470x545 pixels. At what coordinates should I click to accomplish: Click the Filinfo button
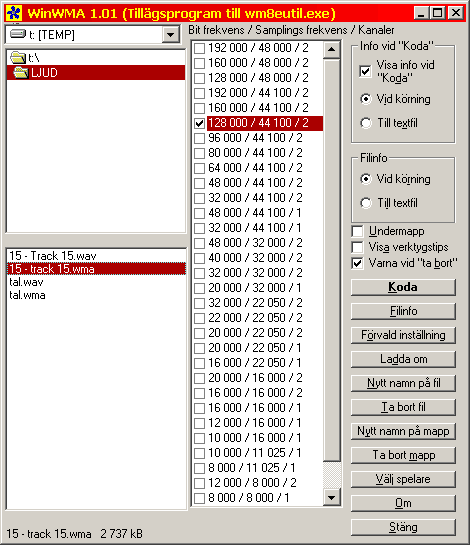pos(403,311)
